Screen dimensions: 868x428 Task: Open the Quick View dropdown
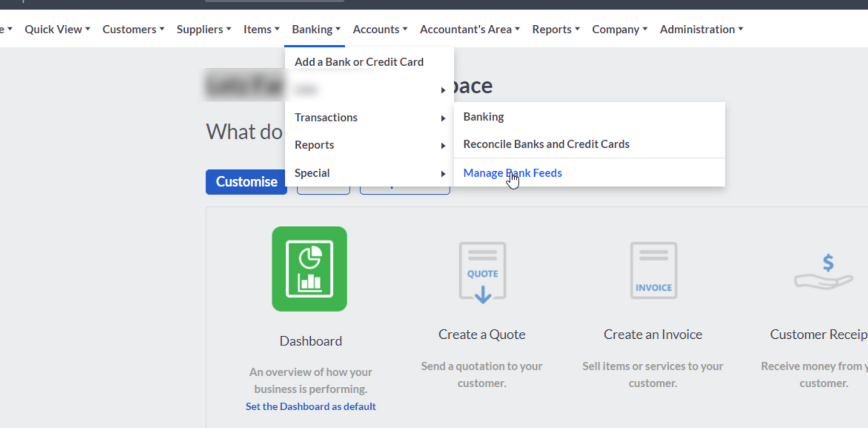pos(57,29)
